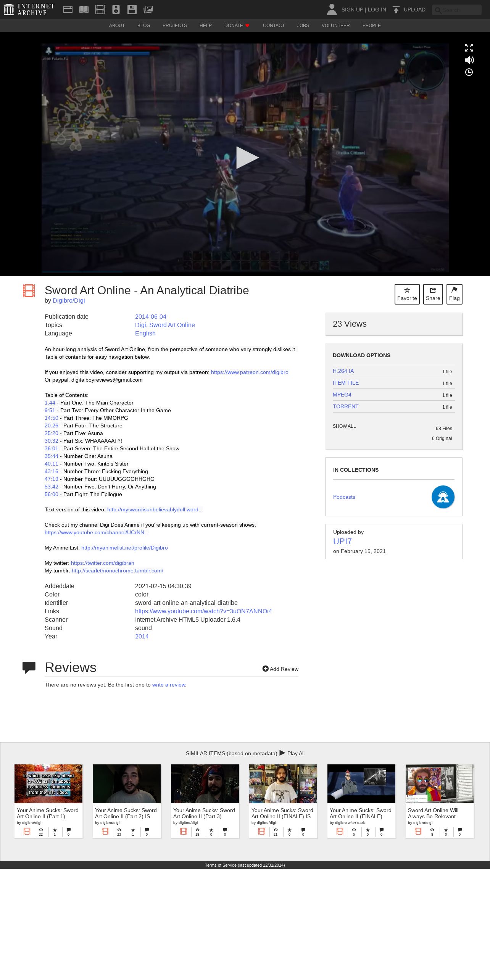This screenshot has height=980, width=490.
Task: Play the Sword Art Online video
Action: pos(247,158)
